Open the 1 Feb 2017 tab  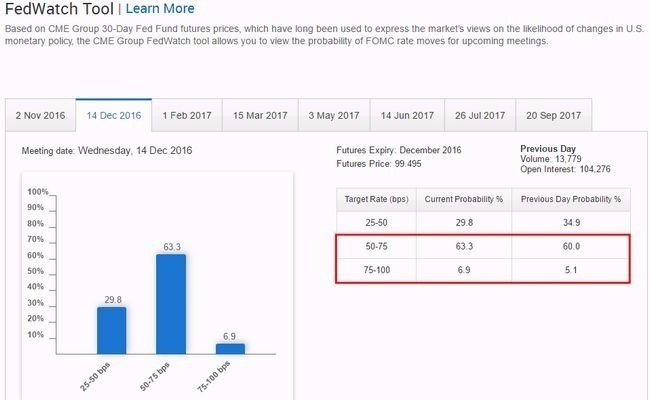tap(187, 115)
